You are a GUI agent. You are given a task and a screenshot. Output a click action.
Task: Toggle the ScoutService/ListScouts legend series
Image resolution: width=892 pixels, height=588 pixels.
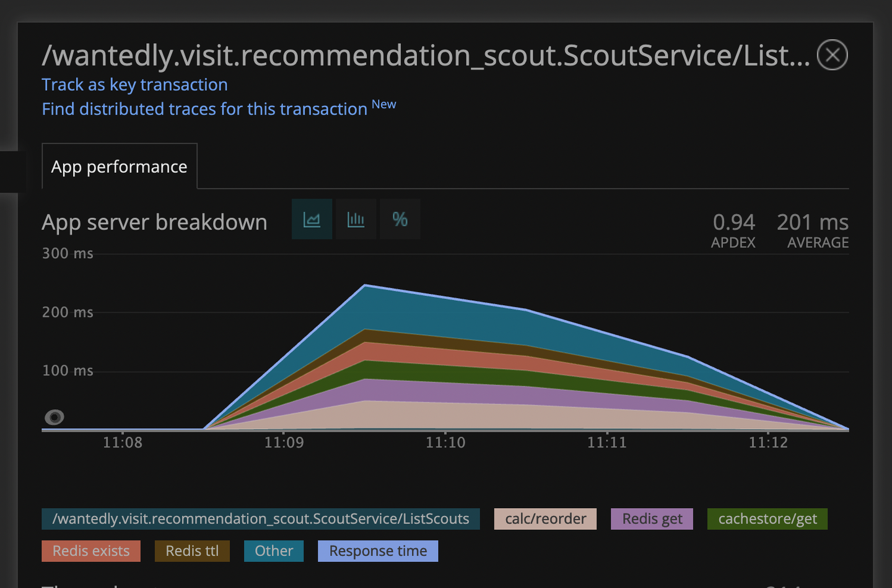click(x=261, y=519)
